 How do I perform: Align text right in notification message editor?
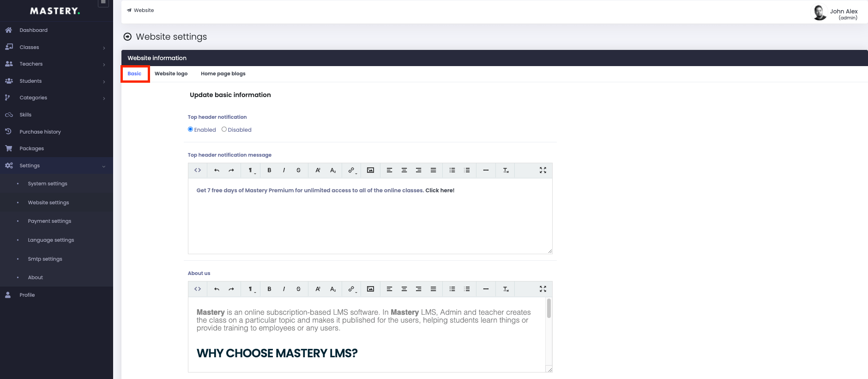[x=419, y=170]
